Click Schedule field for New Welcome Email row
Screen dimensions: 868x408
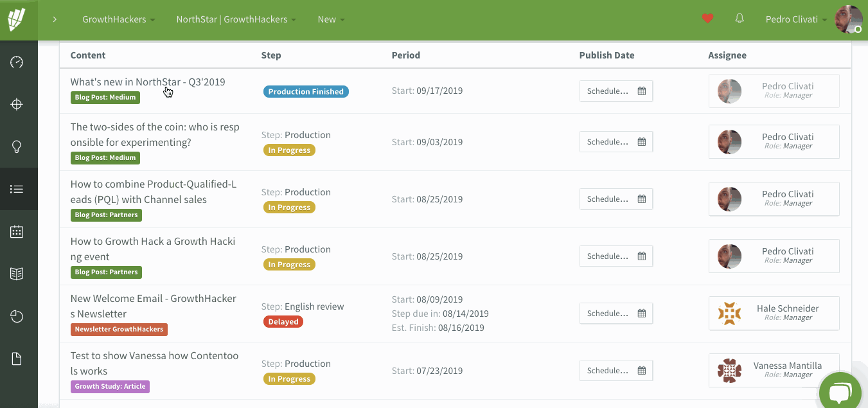click(616, 314)
